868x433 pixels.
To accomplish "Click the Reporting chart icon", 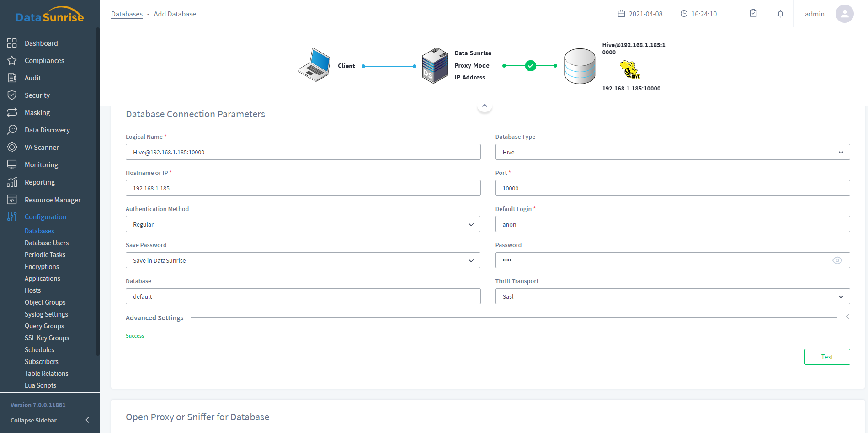I will (x=12, y=182).
